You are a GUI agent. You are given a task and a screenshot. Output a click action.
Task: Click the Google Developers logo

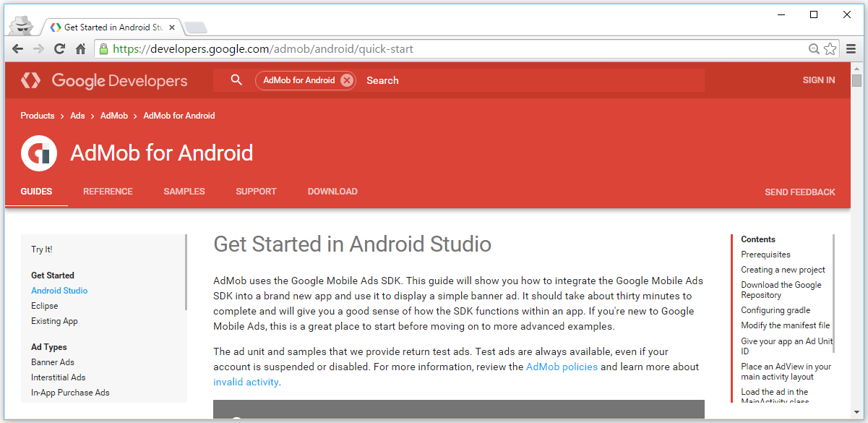(104, 80)
